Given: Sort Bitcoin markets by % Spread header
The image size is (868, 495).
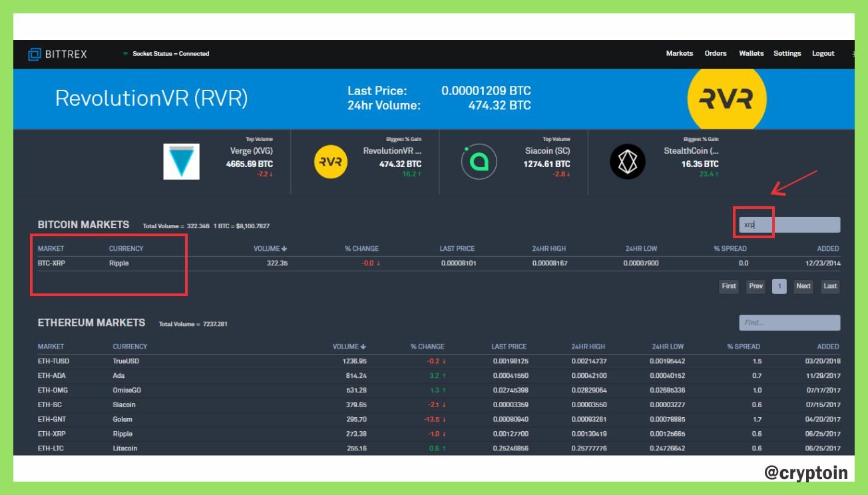Looking at the screenshot, I should click(x=730, y=249).
